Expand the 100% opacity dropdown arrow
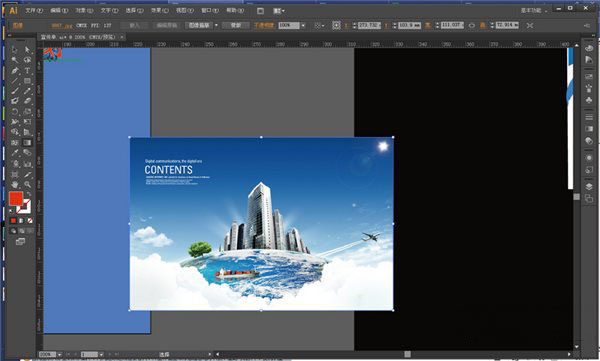 303,25
